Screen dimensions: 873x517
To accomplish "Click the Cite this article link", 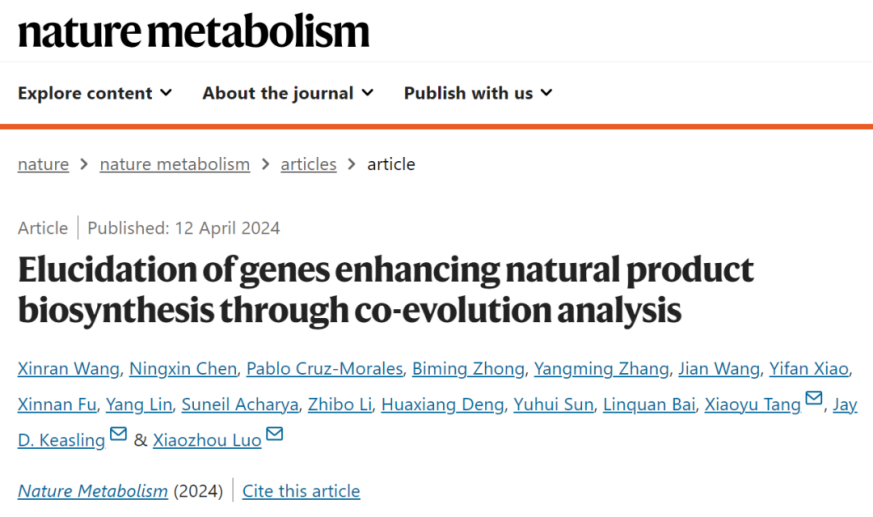I will click(301, 491).
